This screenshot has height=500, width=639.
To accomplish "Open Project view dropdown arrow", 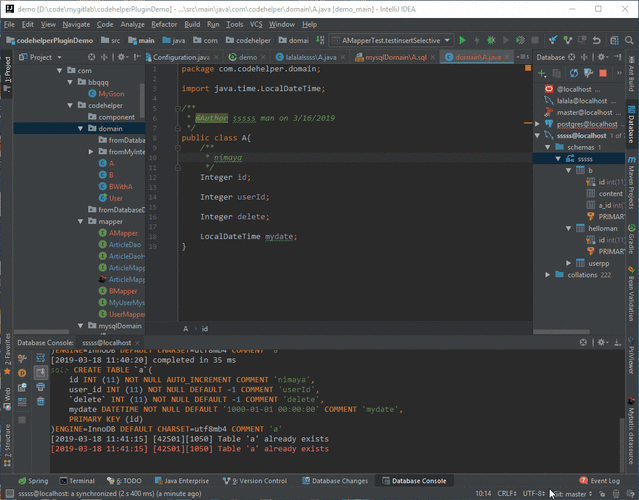I will pyautogui.click(x=59, y=57).
